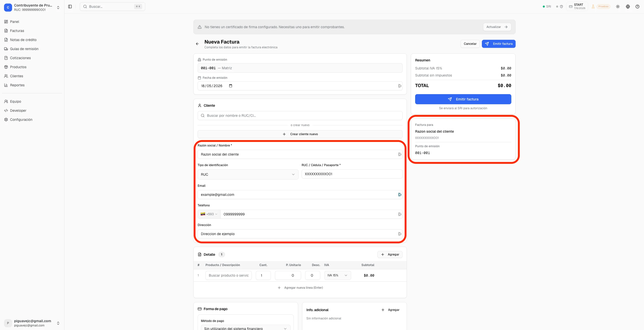Click the TOTAL $0.00 amount
Screen dimensions: 644x330
(504, 86)
